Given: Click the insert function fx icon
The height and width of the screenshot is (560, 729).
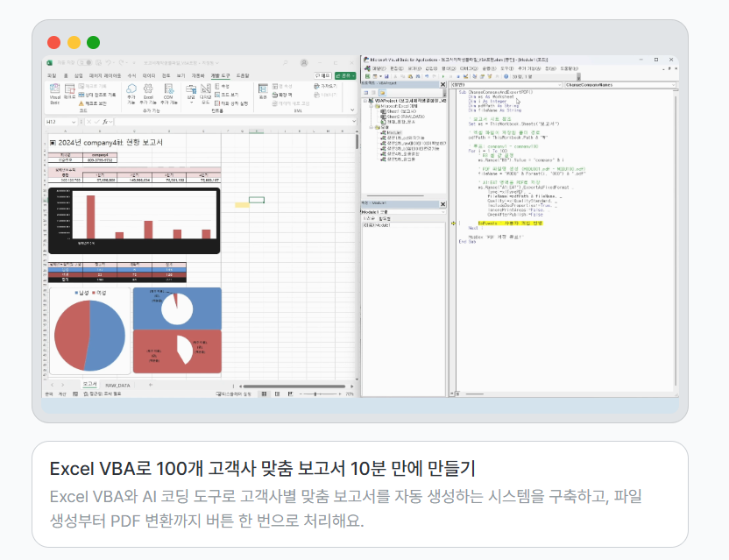Looking at the screenshot, I should 105,122.
